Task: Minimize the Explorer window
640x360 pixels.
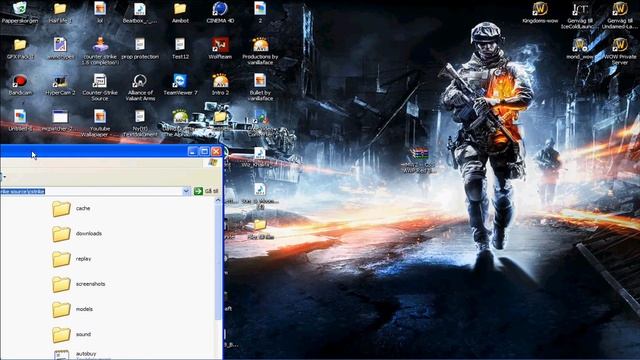Action: point(193,151)
